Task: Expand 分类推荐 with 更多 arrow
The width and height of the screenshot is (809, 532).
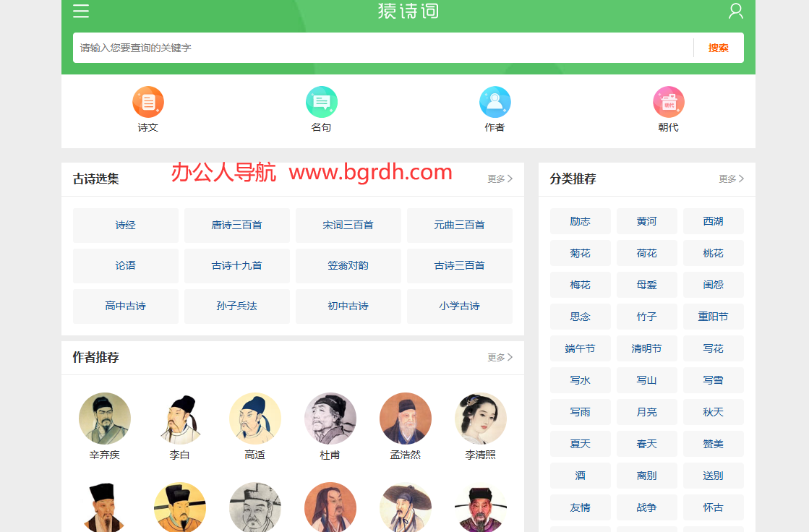Action: [731, 179]
